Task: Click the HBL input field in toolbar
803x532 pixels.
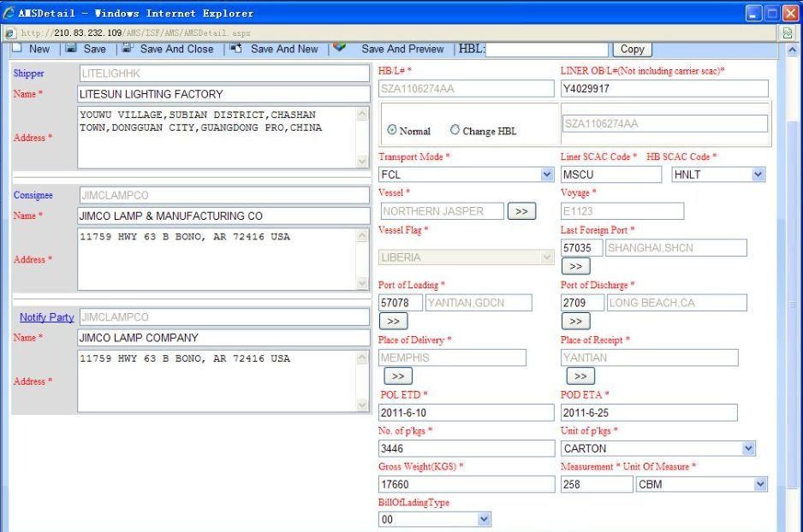Action: [547, 50]
